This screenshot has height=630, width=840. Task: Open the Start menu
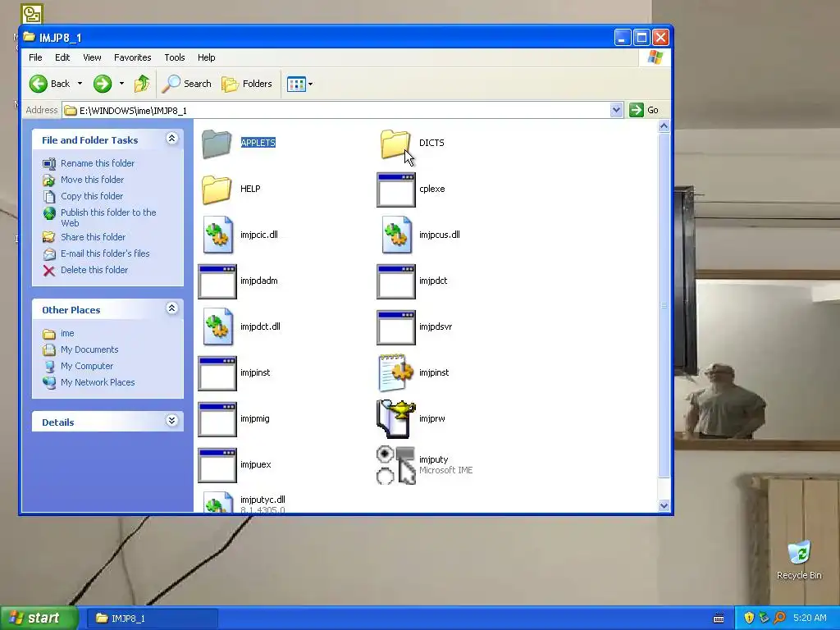[39, 618]
